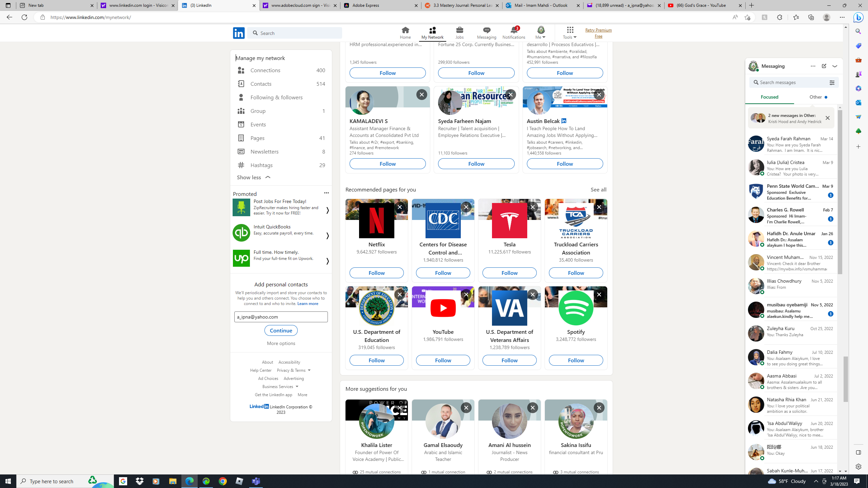This screenshot has width=868, height=488.
Task: Open Teams from Windows taskbar
Action: (256, 481)
